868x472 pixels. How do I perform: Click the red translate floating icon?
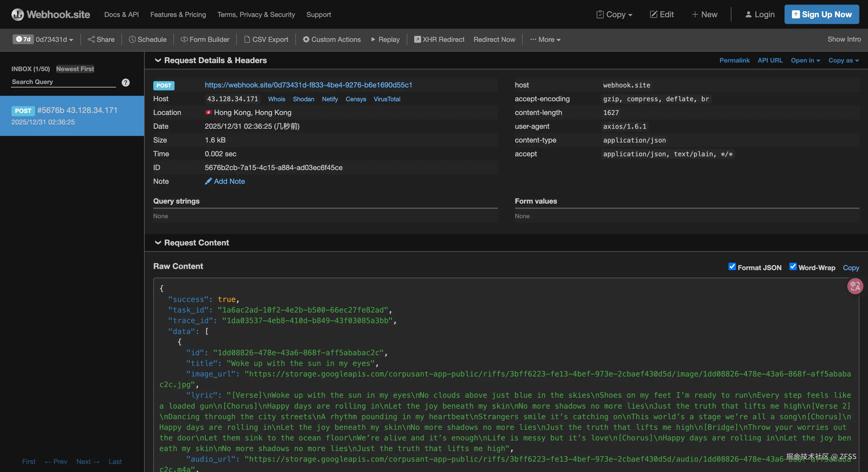coord(855,286)
